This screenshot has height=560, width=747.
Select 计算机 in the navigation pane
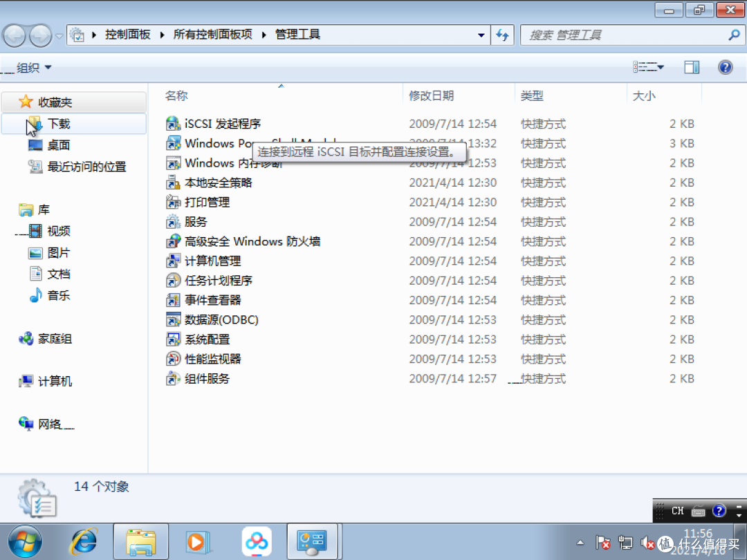point(55,381)
